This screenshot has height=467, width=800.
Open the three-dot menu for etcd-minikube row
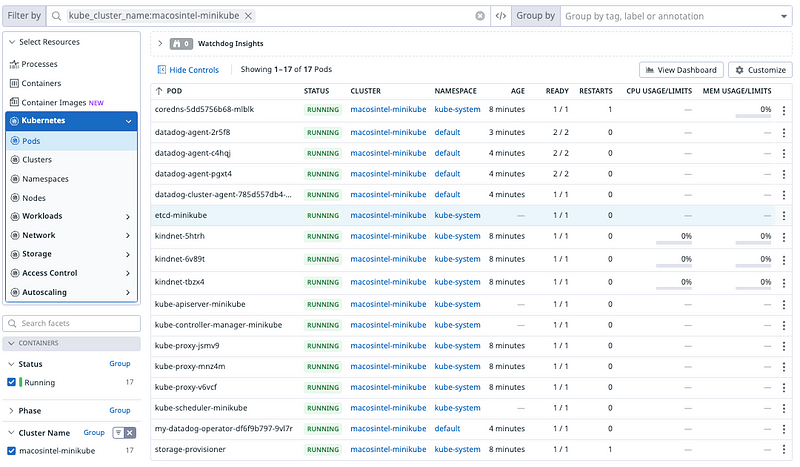coord(783,216)
